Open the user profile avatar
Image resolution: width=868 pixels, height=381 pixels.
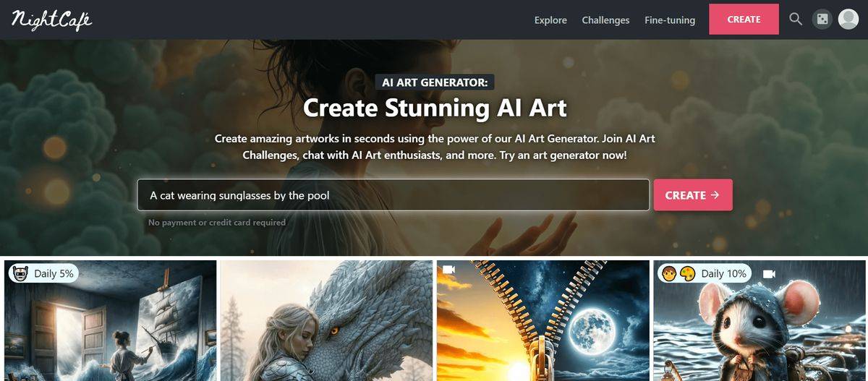[x=848, y=20]
